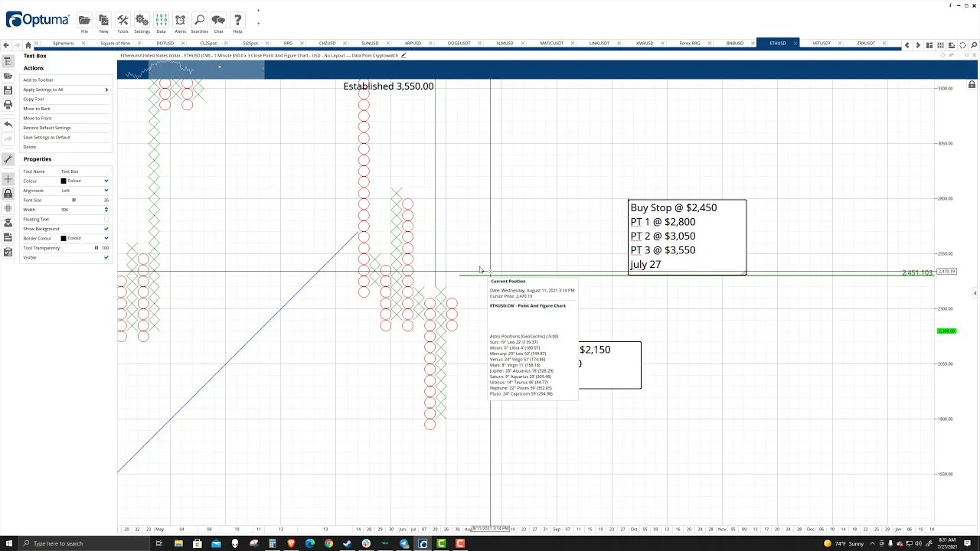Viewport: 980px width, 551px height.
Task: Open the Chat bubbles icon
Action: click(218, 21)
